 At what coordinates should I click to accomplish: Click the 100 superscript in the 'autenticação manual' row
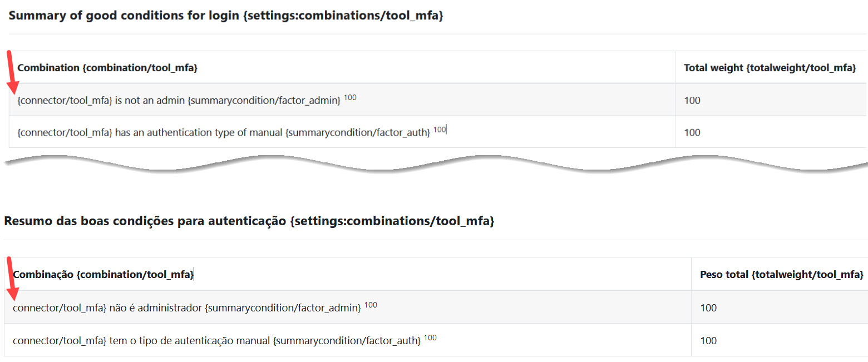tap(430, 338)
